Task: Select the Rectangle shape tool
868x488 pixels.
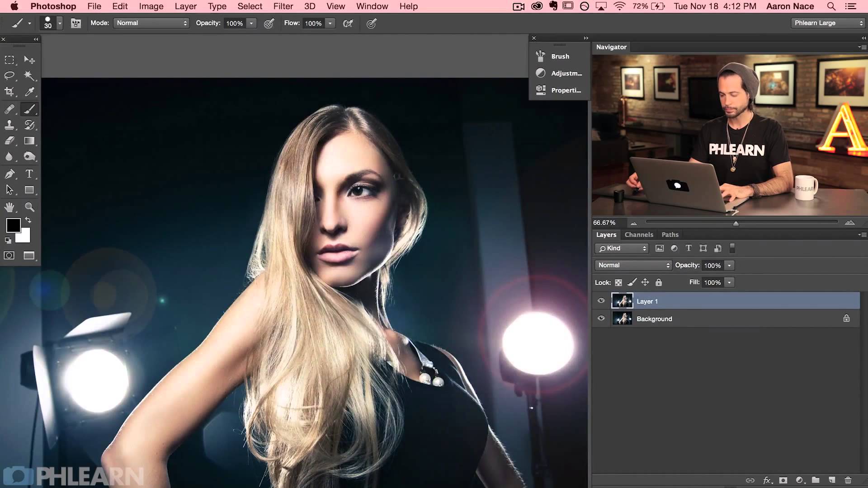Action: 29,190
